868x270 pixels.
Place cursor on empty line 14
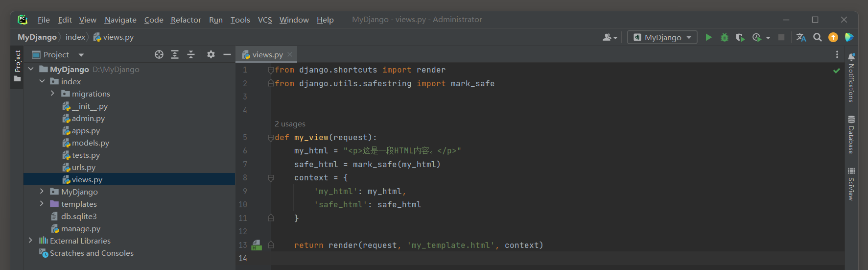557,259
